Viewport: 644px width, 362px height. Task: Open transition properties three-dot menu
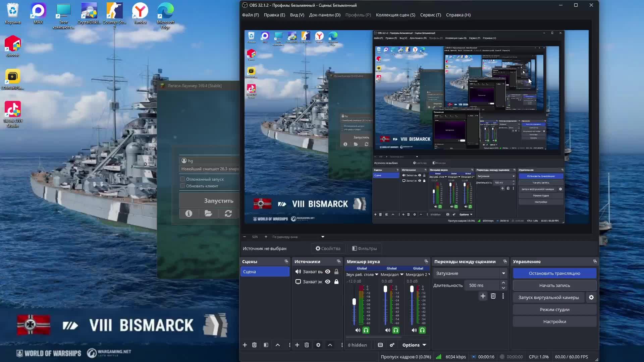click(x=503, y=296)
